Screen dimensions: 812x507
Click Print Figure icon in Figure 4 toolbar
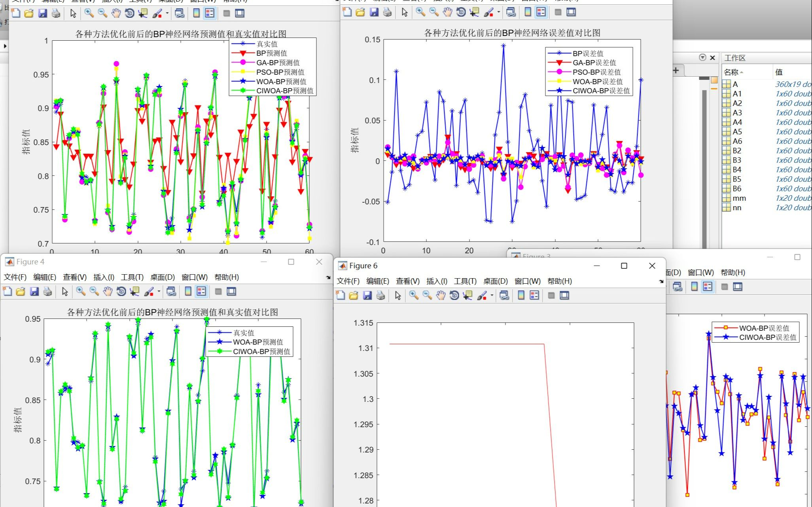[x=47, y=292]
